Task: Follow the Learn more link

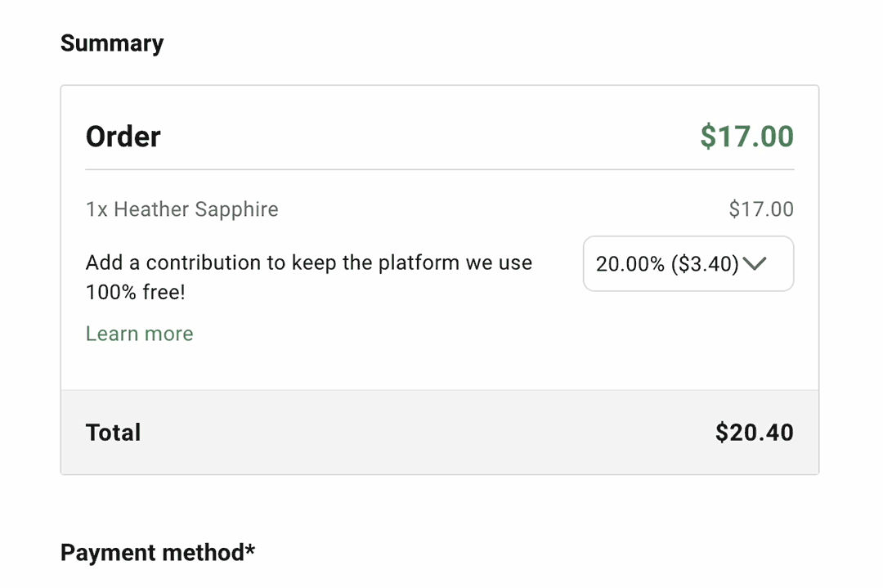Action: coord(139,334)
